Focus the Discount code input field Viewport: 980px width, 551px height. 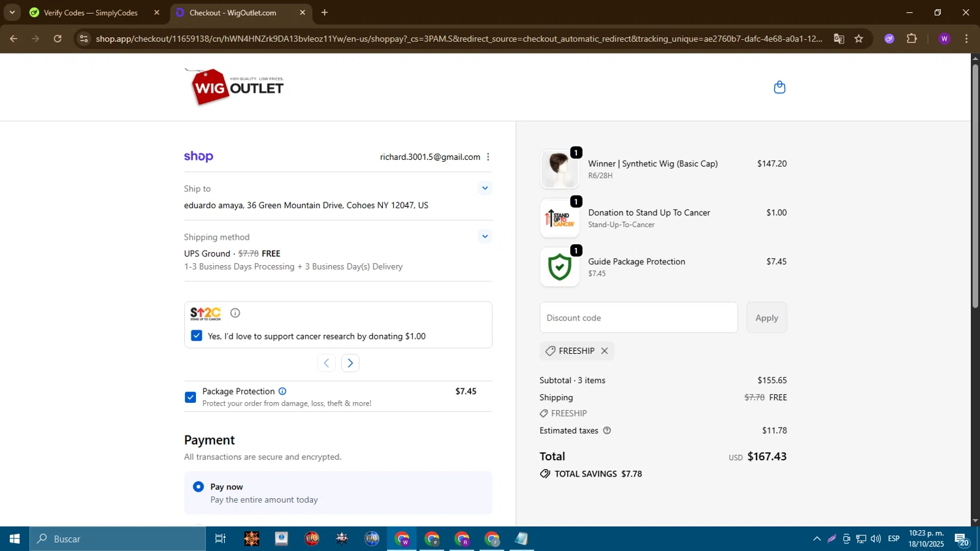point(638,318)
